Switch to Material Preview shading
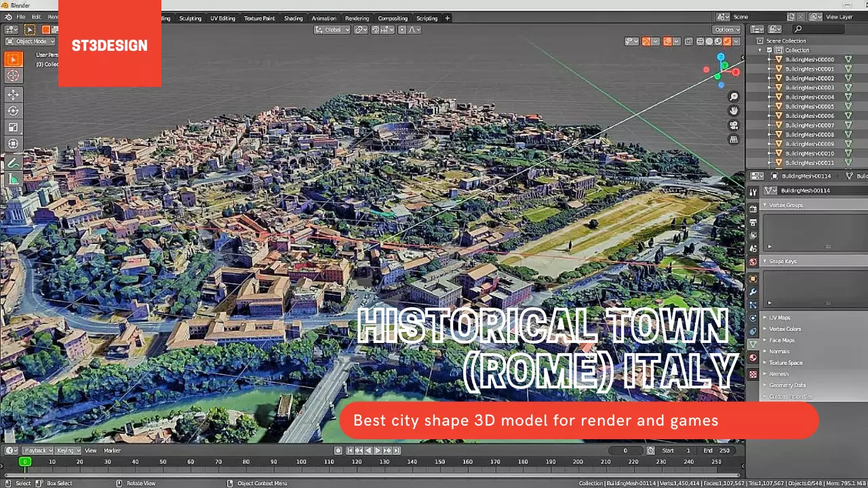Viewport: 868px width, 488px height. click(x=718, y=41)
